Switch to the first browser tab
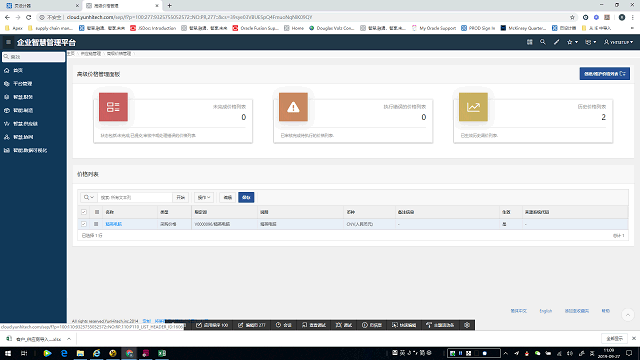Viewport: 640px width, 360px height. pyautogui.click(x=41, y=6)
